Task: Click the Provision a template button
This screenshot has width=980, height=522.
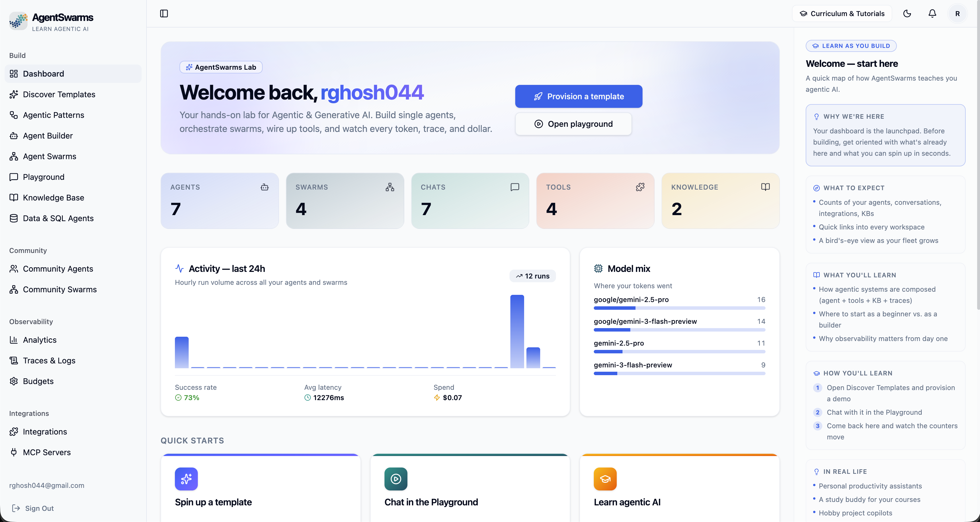Action: pos(578,96)
